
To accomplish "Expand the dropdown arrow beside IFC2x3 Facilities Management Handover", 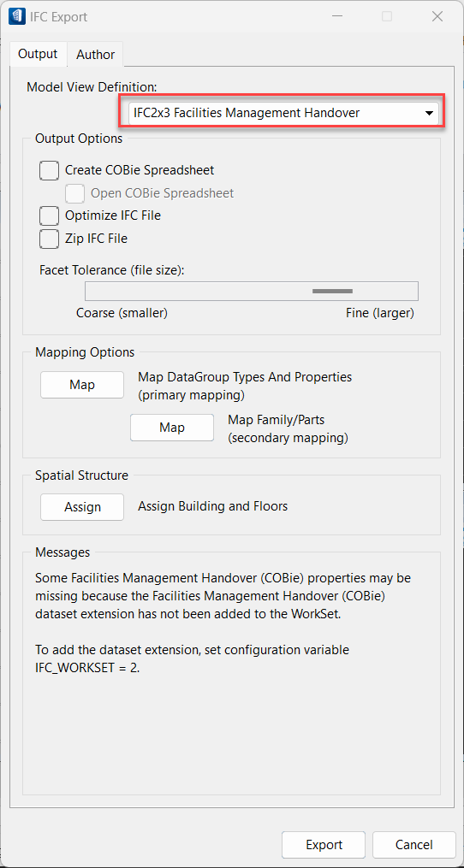I will click(x=429, y=113).
